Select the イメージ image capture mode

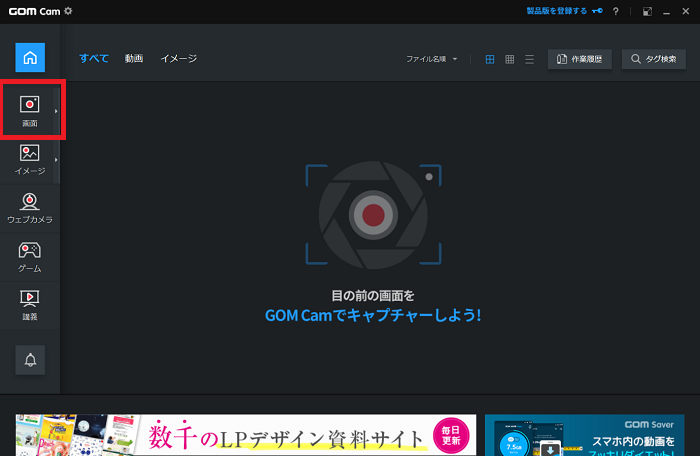point(29,159)
